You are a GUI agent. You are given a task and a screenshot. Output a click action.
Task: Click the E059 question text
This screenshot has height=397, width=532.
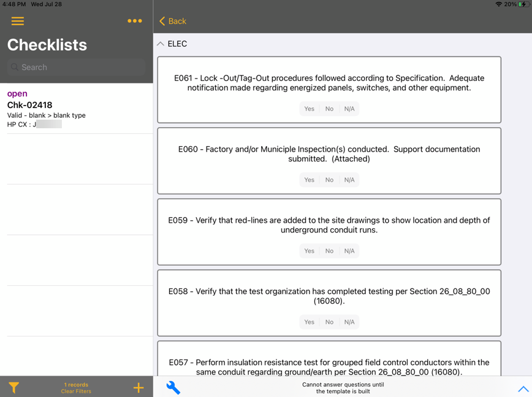click(x=329, y=225)
